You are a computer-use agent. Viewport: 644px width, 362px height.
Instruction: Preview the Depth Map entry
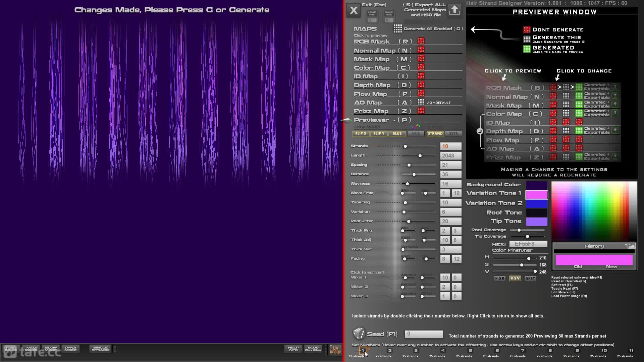coord(382,85)
